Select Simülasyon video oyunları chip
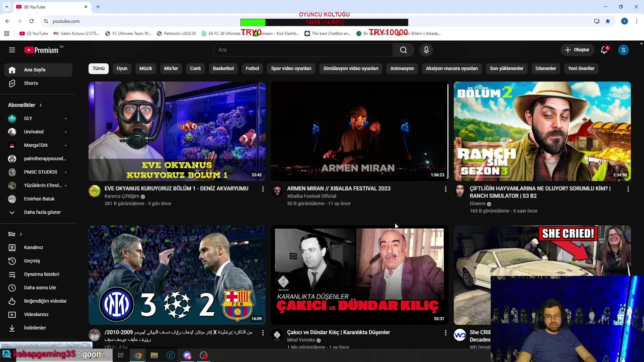644x362 pixels. (351, 68)
